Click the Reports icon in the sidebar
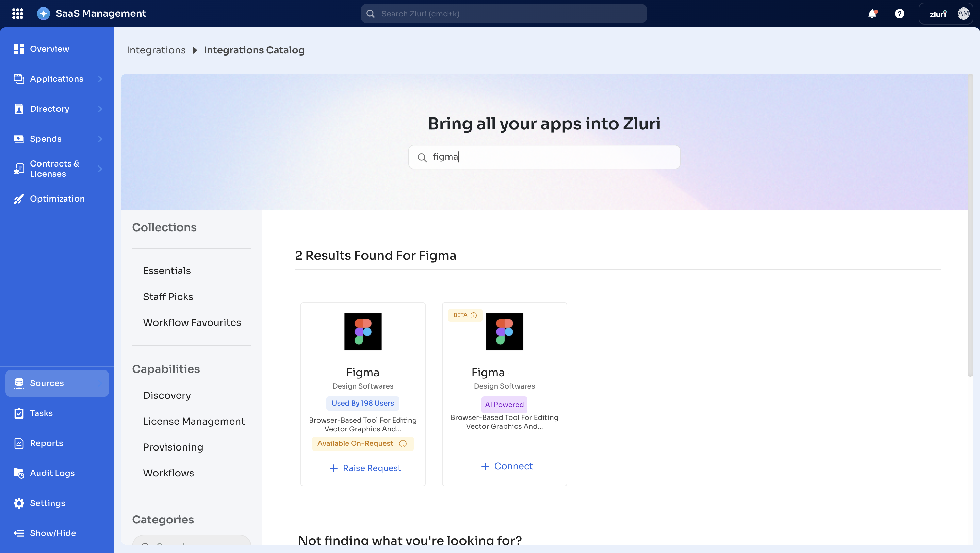980x553 pixels. pos(19,443)
